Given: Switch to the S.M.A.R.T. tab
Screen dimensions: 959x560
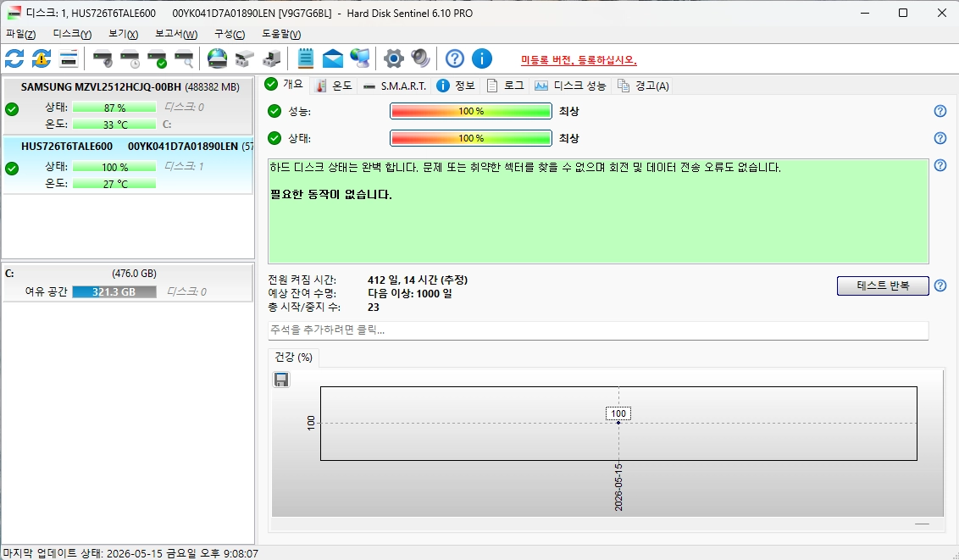Looking at the screenshot, I should [x=395, y=86].
